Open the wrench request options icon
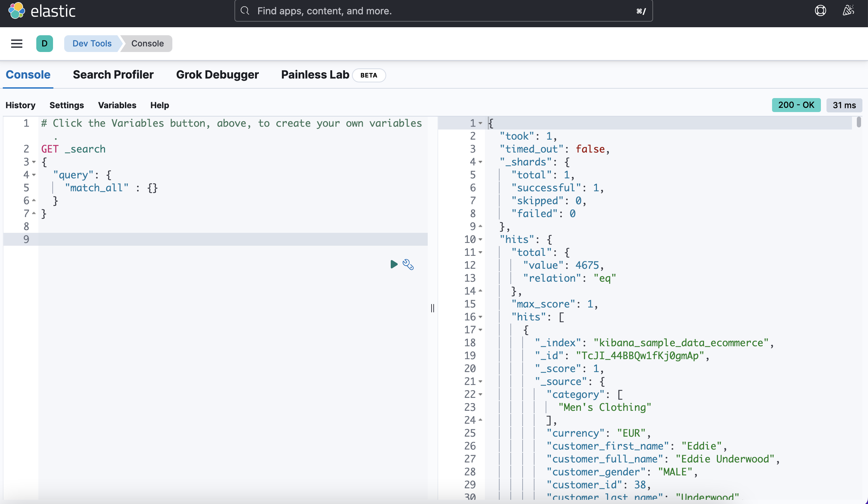The height and width of the screenshot is (504, 868). (x=408, y=265)
